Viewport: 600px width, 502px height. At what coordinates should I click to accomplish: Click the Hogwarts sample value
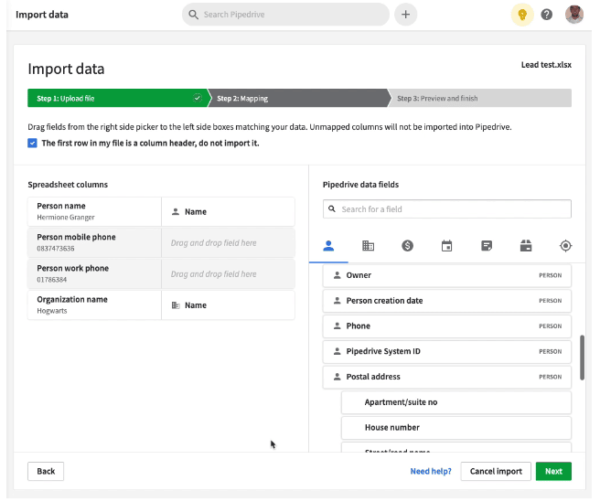click(52, 311)
